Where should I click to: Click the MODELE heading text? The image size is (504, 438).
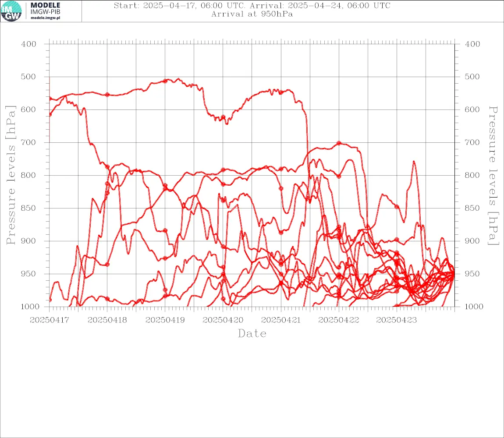click(x=45, y=5)
